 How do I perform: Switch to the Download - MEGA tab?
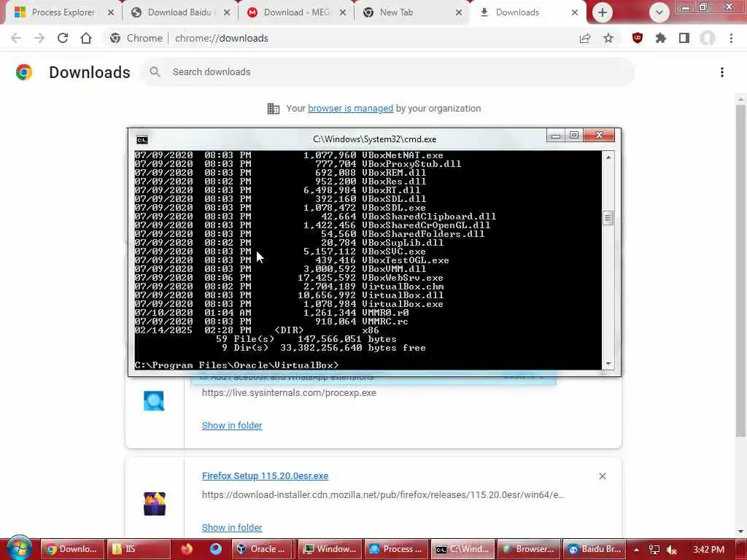click(296, 12)
